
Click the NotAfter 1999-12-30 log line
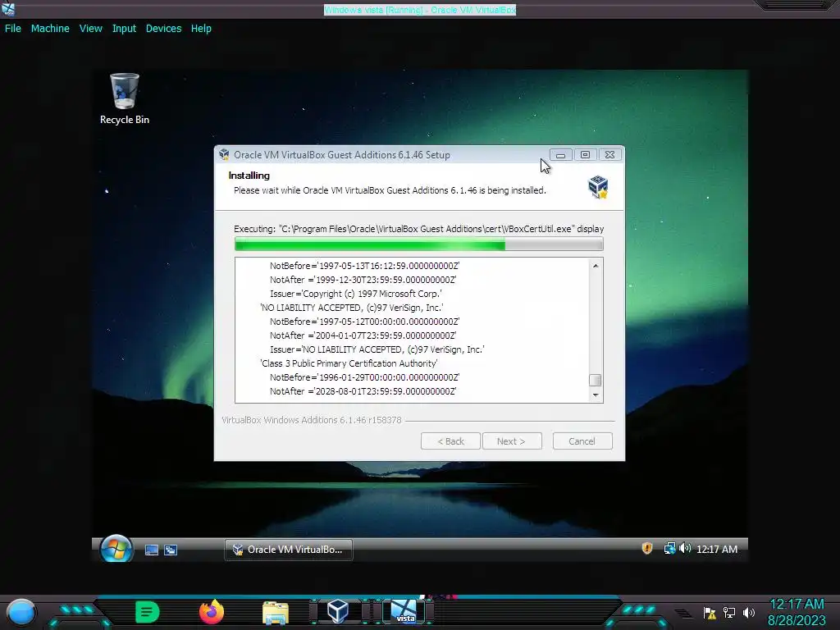363,280
